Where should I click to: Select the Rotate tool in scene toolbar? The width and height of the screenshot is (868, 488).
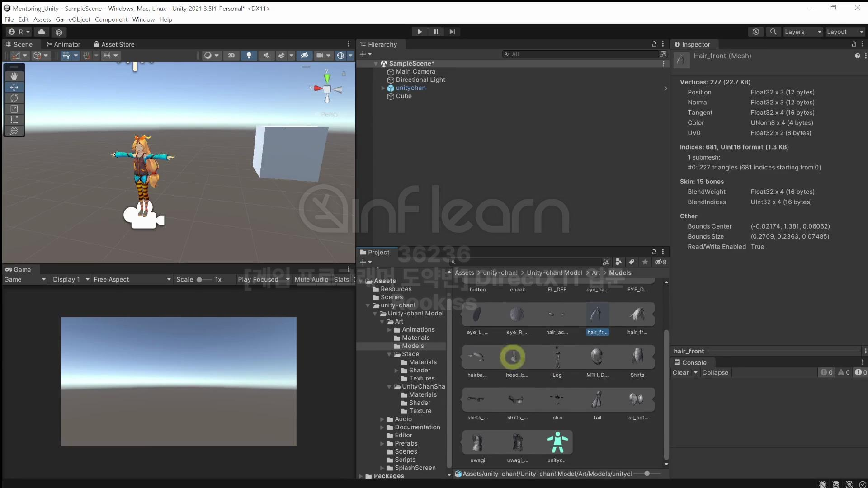[x=14, y=98]
